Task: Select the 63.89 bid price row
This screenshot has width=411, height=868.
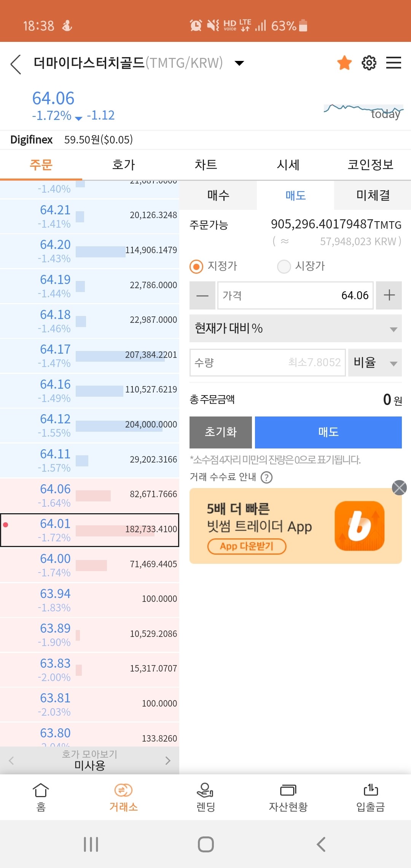Action: pyautogui.click(x=89, y=635)
